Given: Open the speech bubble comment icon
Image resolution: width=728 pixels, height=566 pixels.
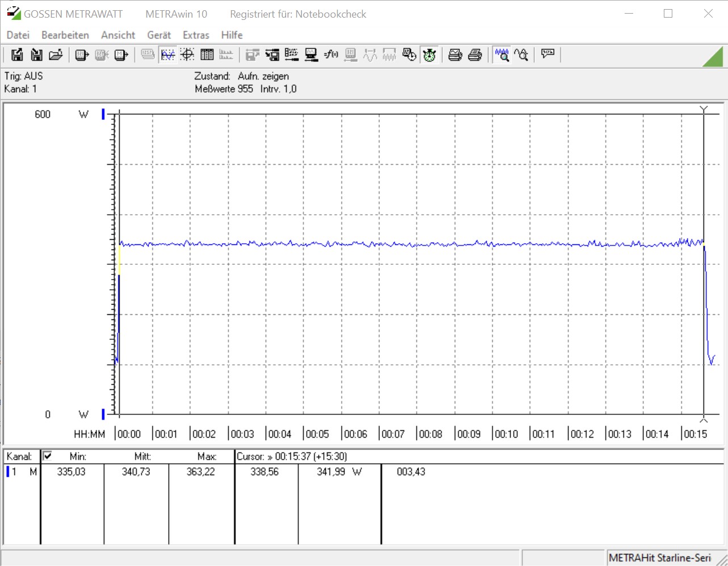Looking at the screenshot, I should coord(548,55).
